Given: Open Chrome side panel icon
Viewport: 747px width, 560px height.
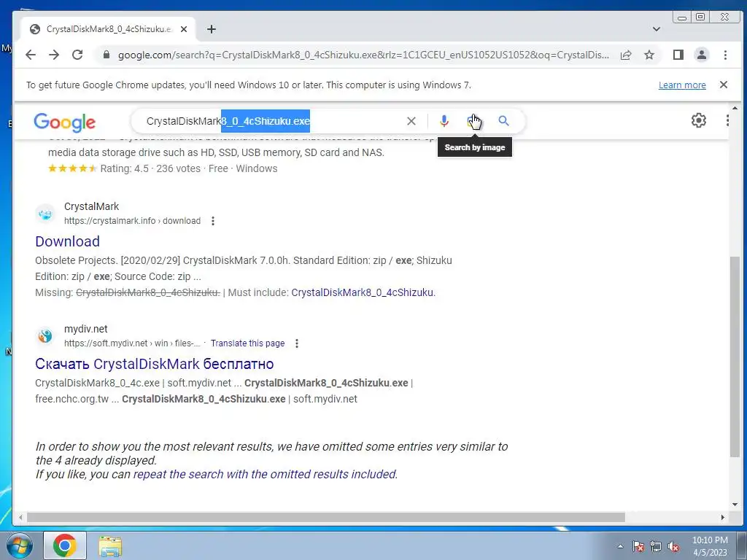Looking at the screenshot, I should pos(678,55).
